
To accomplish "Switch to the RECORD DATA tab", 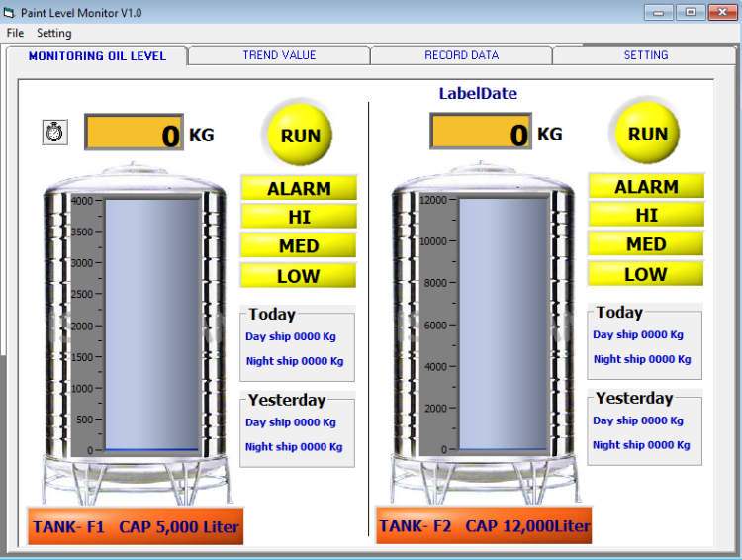I will [x=461, y=55].
